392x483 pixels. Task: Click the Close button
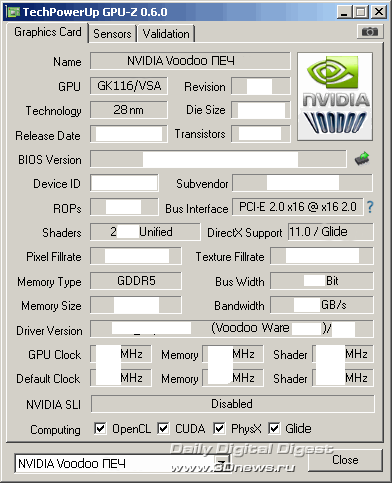pyautogui.click(x=345, y=460)
